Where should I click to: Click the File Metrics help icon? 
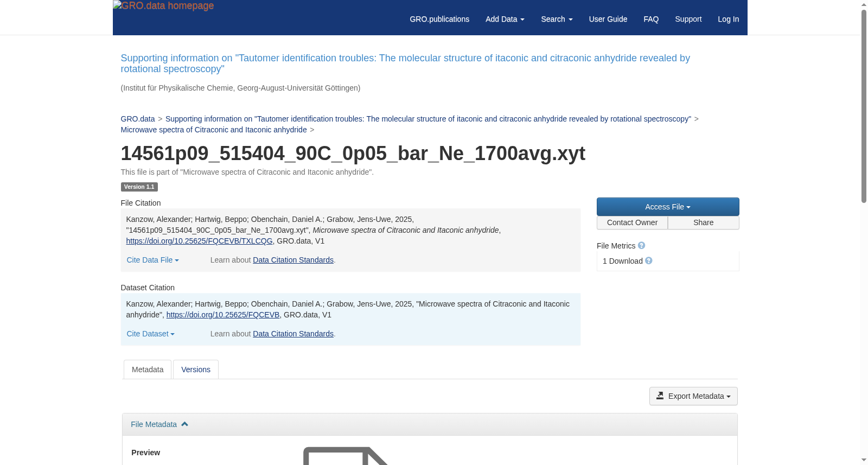click(x=642, y=246)
